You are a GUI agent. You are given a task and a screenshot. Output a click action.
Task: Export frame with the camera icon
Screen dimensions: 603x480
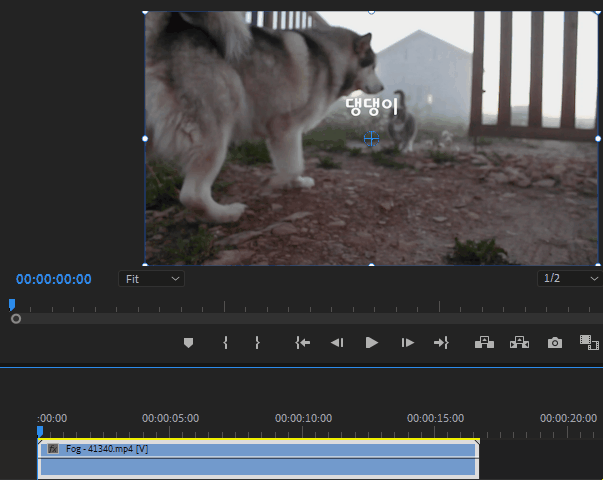click(555, 342)
